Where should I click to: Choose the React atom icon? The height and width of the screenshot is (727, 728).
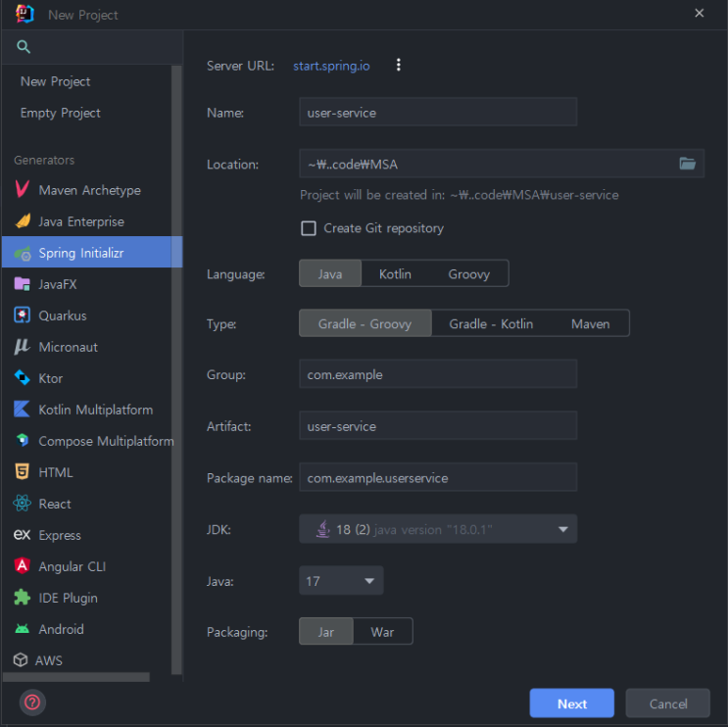(x=22, y=503)
